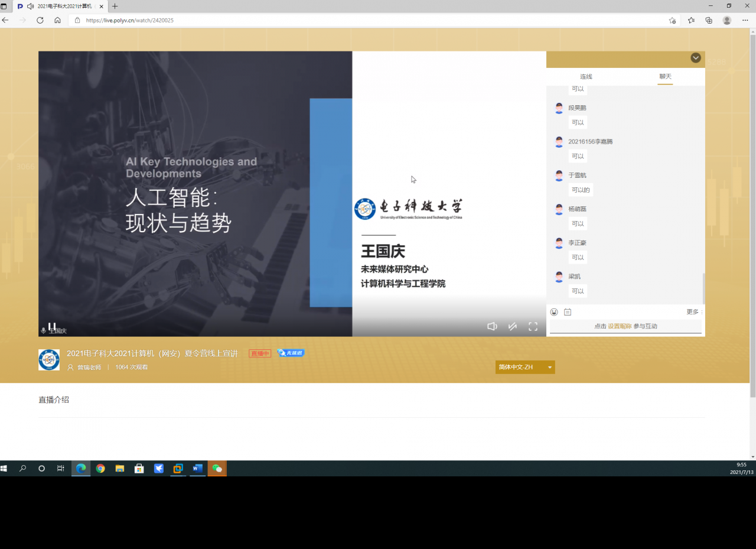Screen dimensions: 756x549
Task: Open the 简体中文-ZH language dropdown
Action: [524, 367]
